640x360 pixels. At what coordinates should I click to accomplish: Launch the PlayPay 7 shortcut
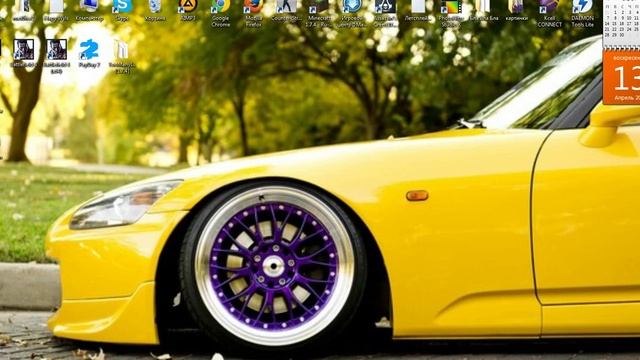pyautogui.click(x=89, y=53)
